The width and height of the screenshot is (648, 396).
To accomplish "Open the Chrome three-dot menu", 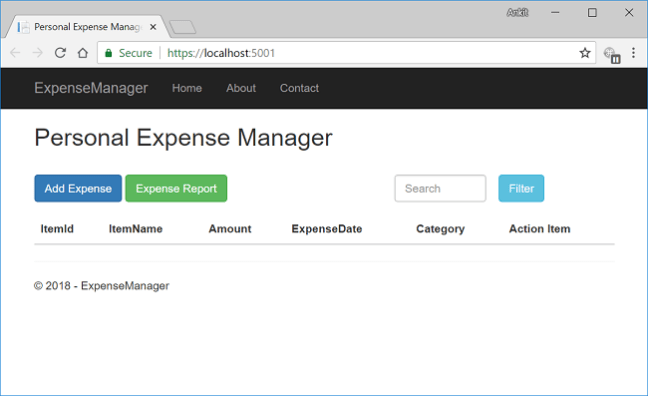I will [x=633, y=53].
